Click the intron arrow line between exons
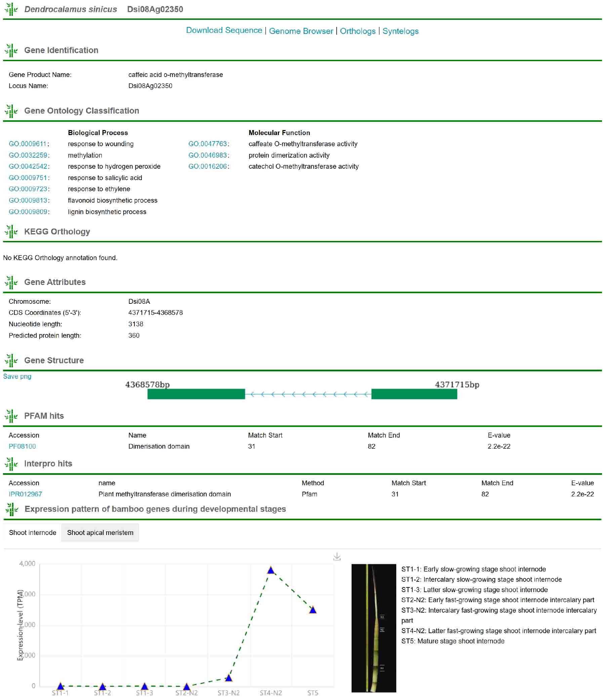Image resolution: width=604 pixels, height=700 pixels. click(308, 394)
